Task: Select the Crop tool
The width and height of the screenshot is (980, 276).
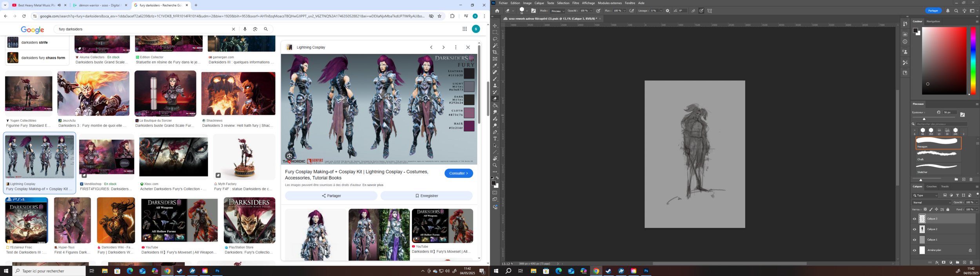Action: coord(495,52)
